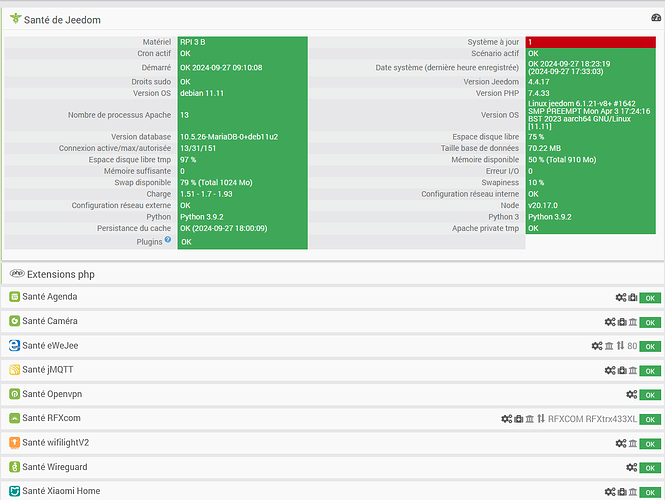Click the Caméra plugin logo icon
Viewport: 665px width, 500px height.
[14, 321]
